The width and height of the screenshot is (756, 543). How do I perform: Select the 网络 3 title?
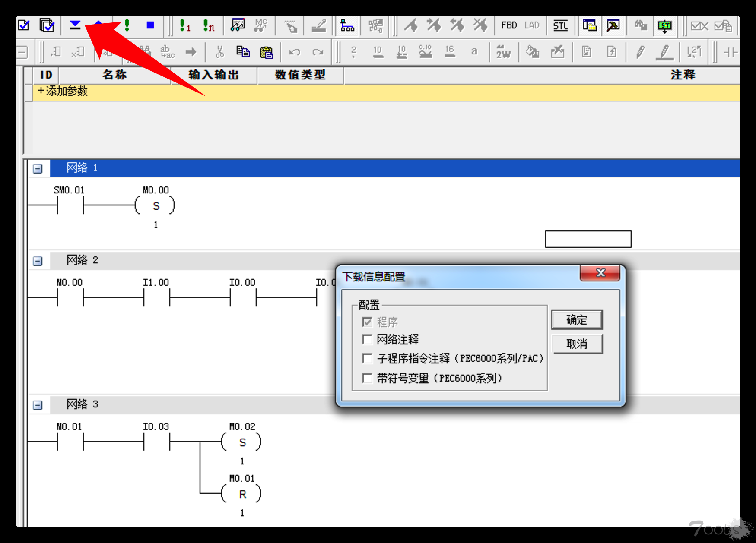pyautogui.click(x=83, y=404)
